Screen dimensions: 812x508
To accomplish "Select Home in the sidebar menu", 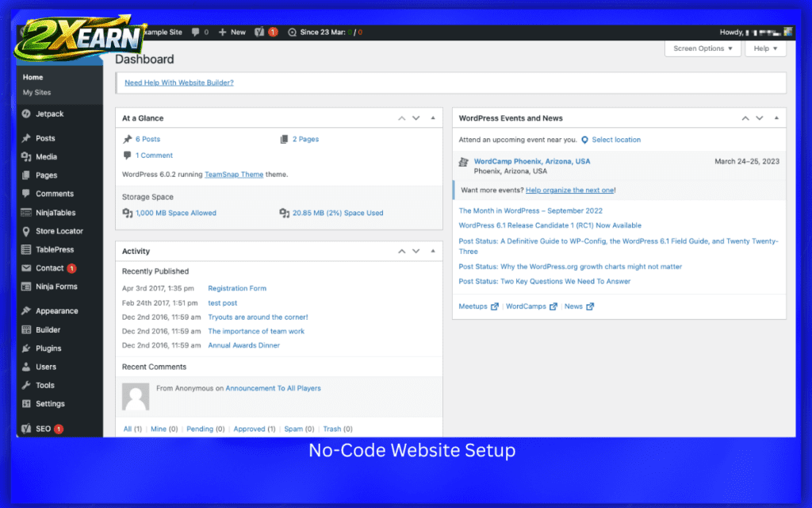I will tap(33, 77).
